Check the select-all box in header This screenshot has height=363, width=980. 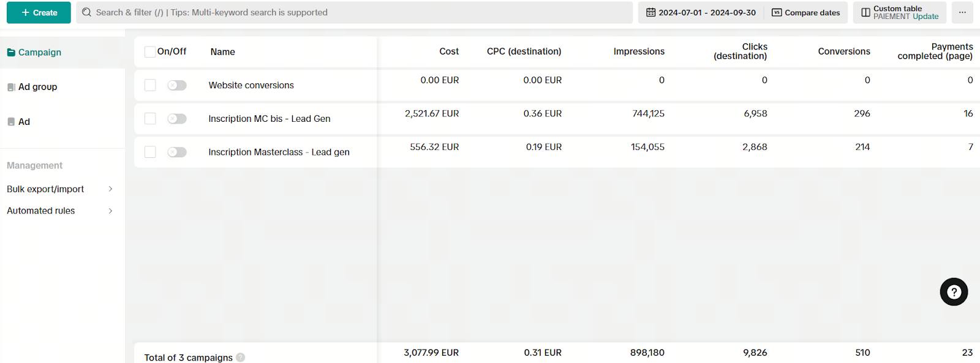click(150, 52)
